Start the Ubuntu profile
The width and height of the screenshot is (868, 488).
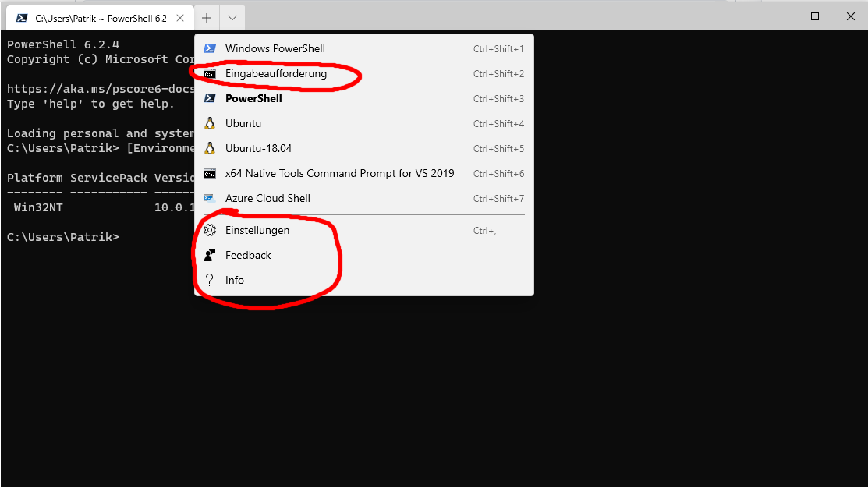pyautogui.click(x=364, y=123)
